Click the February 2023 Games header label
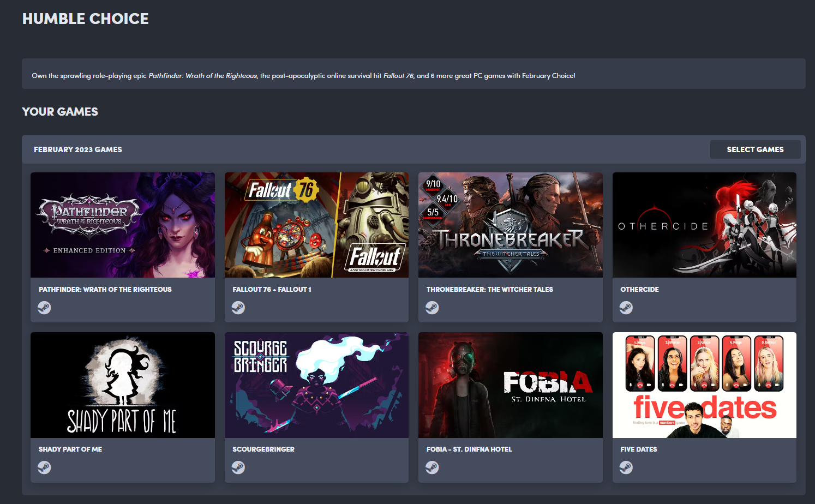815x504 pixels. [78, 149]
